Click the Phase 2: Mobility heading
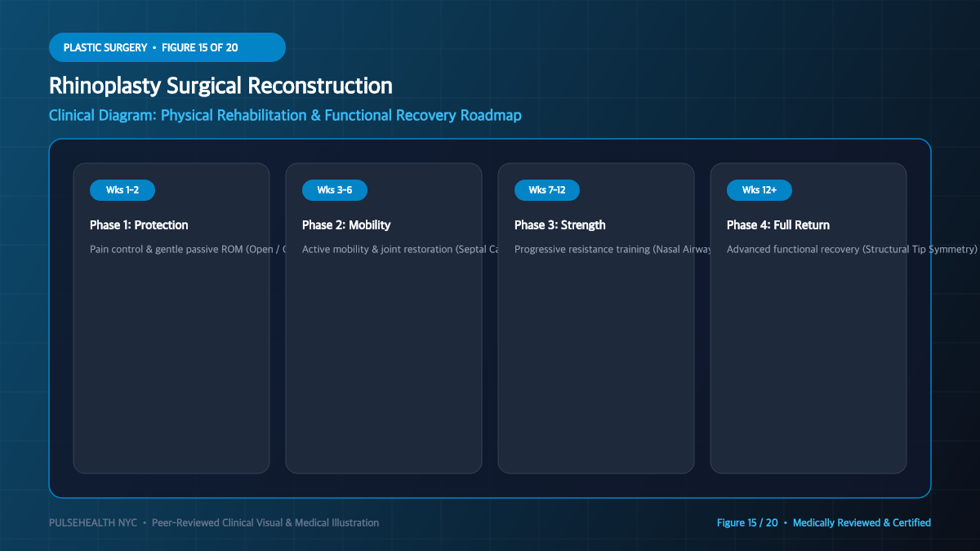980x551 pixels. click(346, 224)
